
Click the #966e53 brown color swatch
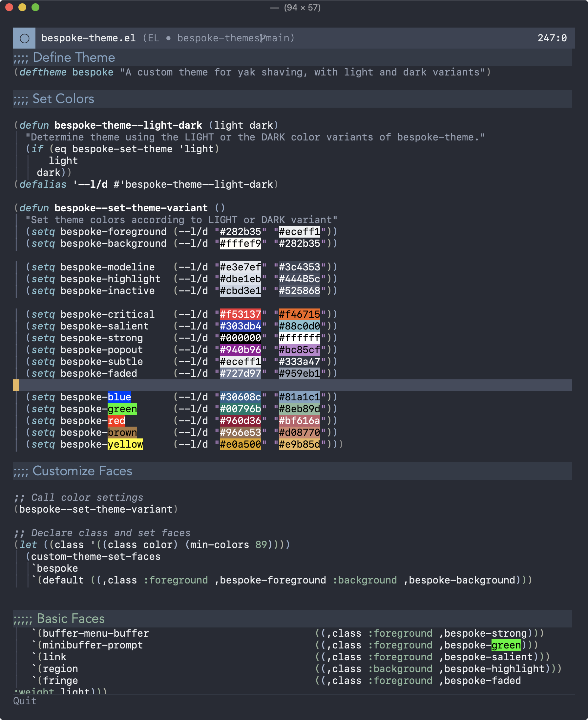click(x=241, y=433)
